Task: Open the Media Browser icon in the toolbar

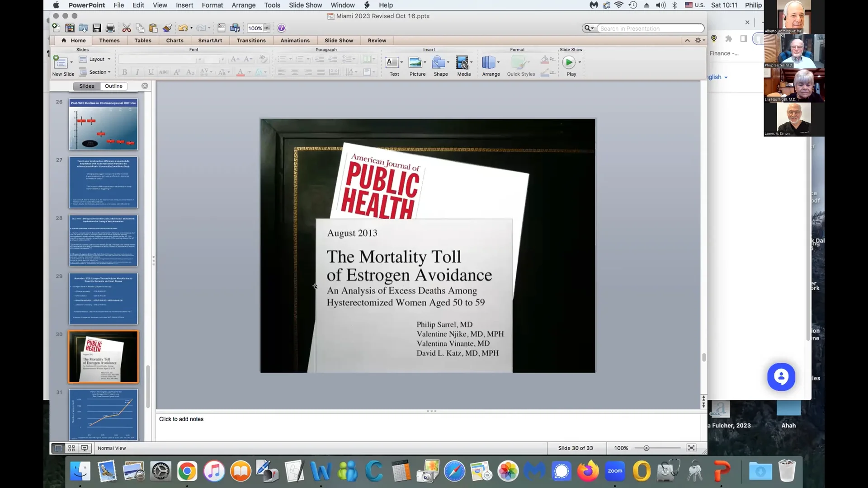Action: click(x=235, y=28)
